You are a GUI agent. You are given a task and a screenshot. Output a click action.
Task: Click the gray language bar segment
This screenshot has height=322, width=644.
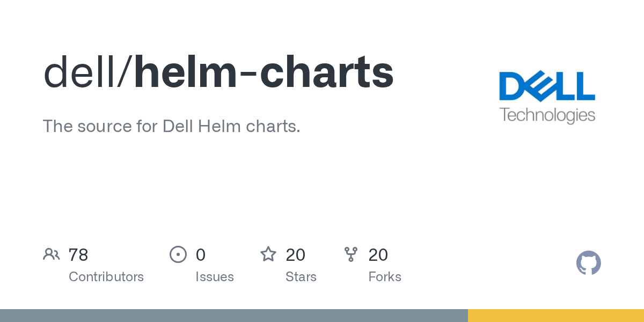pos(234,316)
